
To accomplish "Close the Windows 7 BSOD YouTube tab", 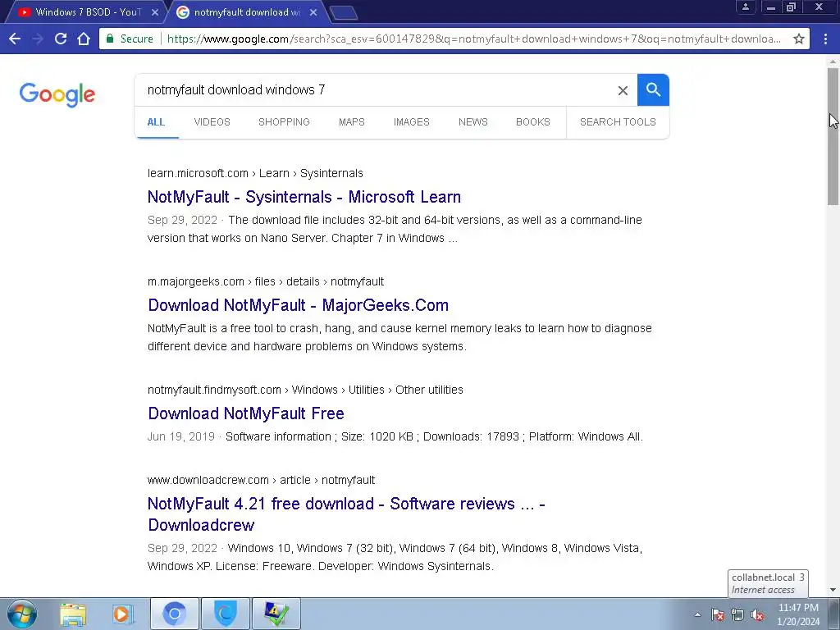I will (155, 12).
